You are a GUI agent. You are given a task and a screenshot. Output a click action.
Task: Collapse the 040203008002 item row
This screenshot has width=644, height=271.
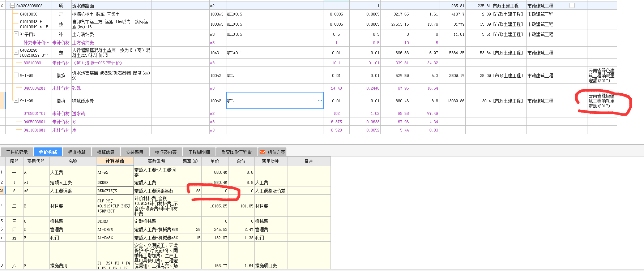[13, 5]
